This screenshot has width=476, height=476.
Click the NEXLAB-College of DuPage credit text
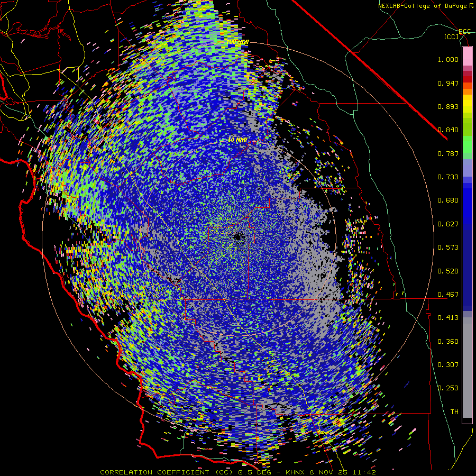pyautogui.click(x=425, y=6)
